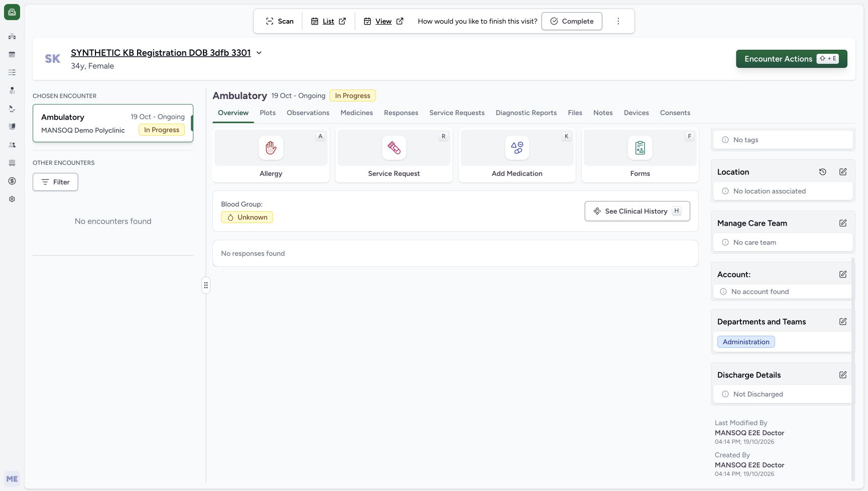The image size is (868, 491).
Task: Open the patient name link
Action: 161,53
